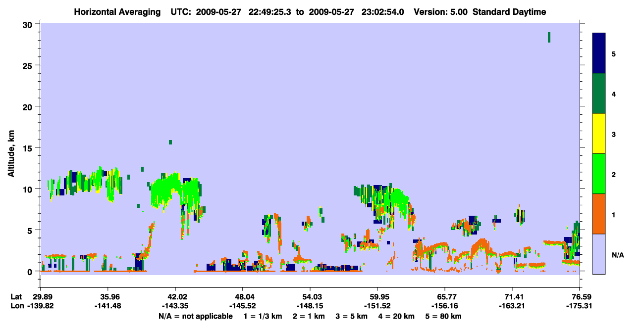This screenshot has height=330, width=644.
Task: Click the longitude value -143.35
Action: 175,306
